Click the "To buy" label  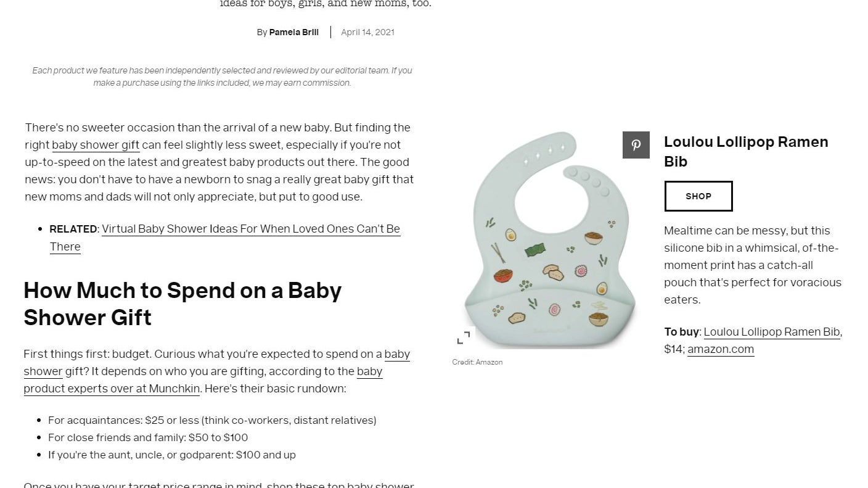[x=681, y=331]
